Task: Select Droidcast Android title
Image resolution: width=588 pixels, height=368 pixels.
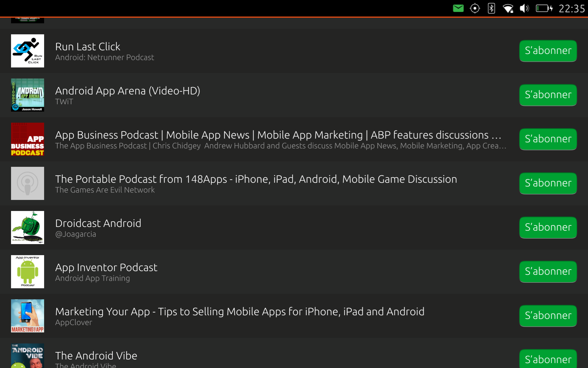Action: pos(98,223)
